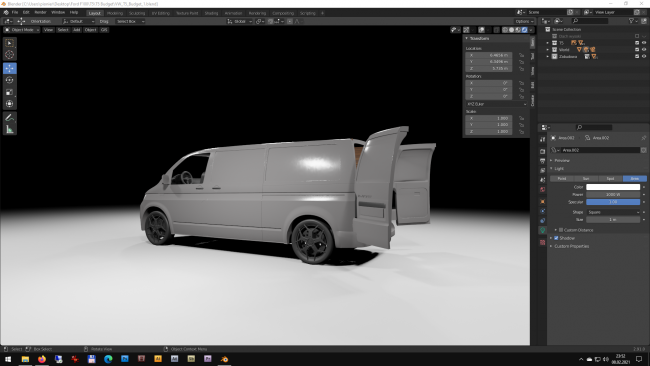Open the Render menu
The width and height of the screenshot is (650, 366).
pyautogui.click(x=40, y=12)
